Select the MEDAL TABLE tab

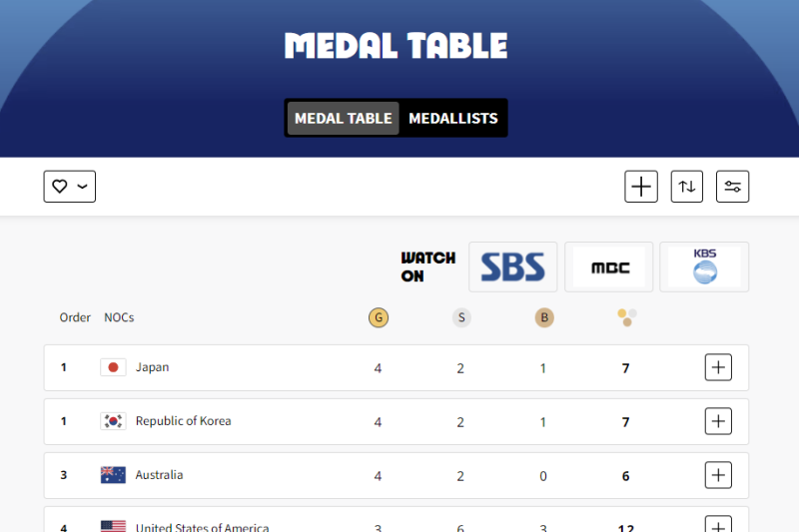343,118
